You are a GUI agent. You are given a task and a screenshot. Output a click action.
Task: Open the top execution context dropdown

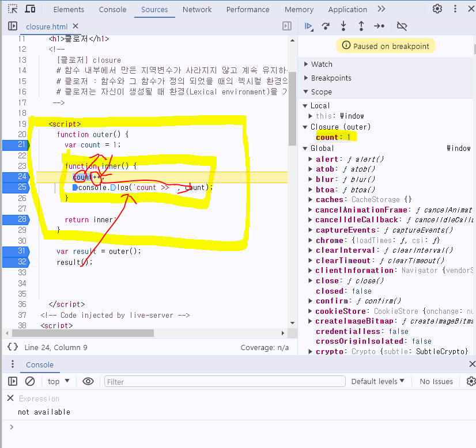[59, 381]
